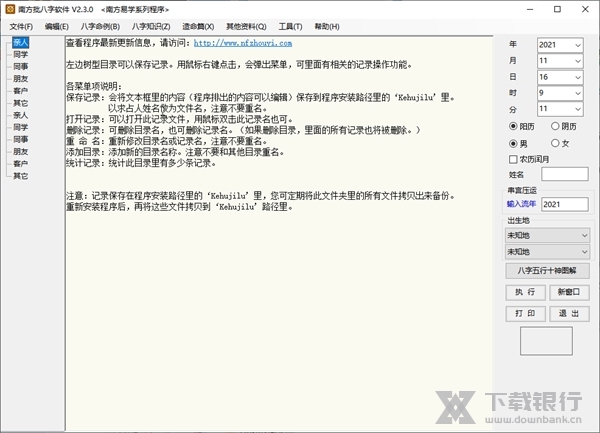Image resolution: width=600 pixels, height=433 pixels.
Task: Toggle the 农历闰月 checkbox
Action: tap(513, 159)
